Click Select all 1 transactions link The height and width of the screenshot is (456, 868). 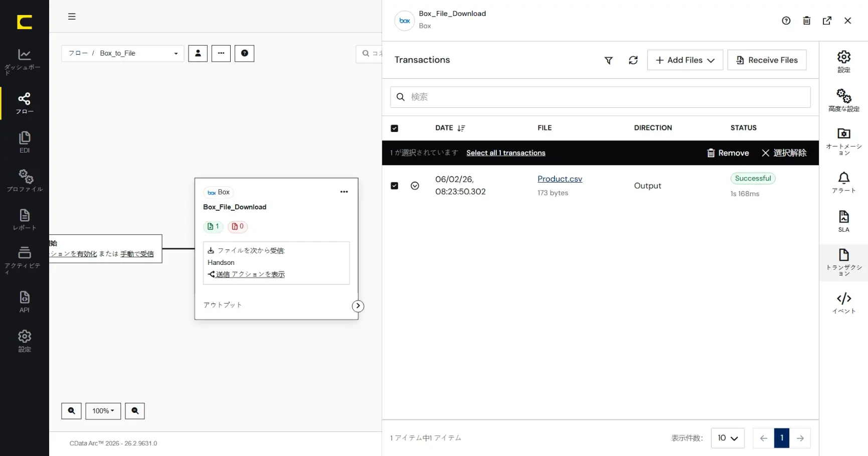click(x=506, y=153)
